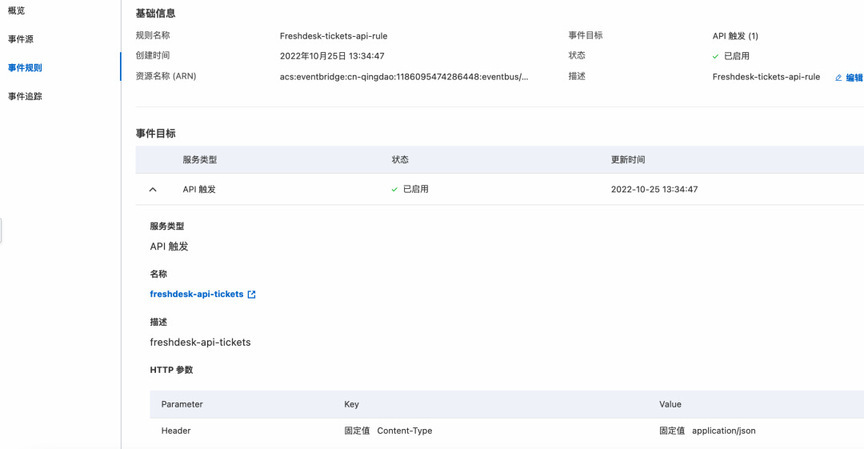
Task: Click the API 触发 (1) event target value
Action: tap(735, 36)
